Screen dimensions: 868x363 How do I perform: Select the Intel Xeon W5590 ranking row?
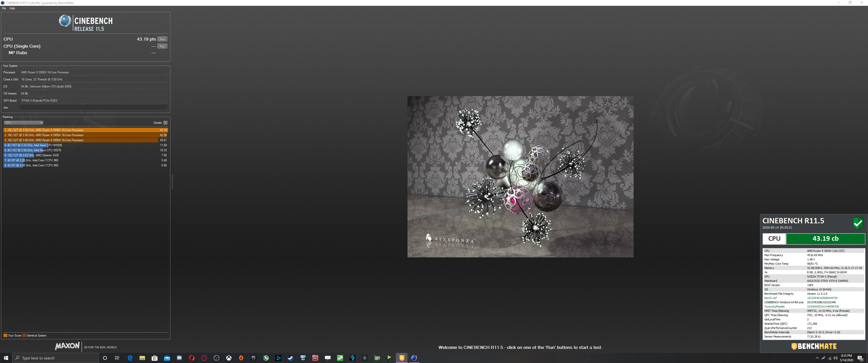point(85,145)
